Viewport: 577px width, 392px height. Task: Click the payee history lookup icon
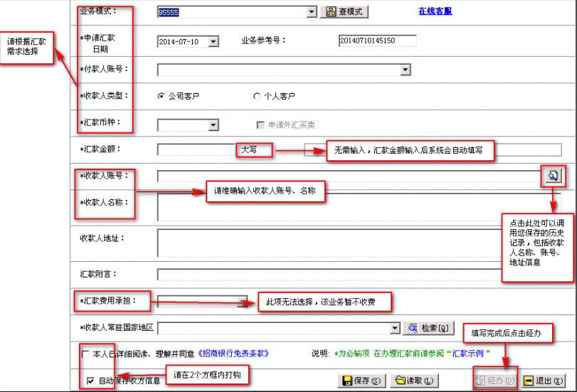[x=553, y=176]
